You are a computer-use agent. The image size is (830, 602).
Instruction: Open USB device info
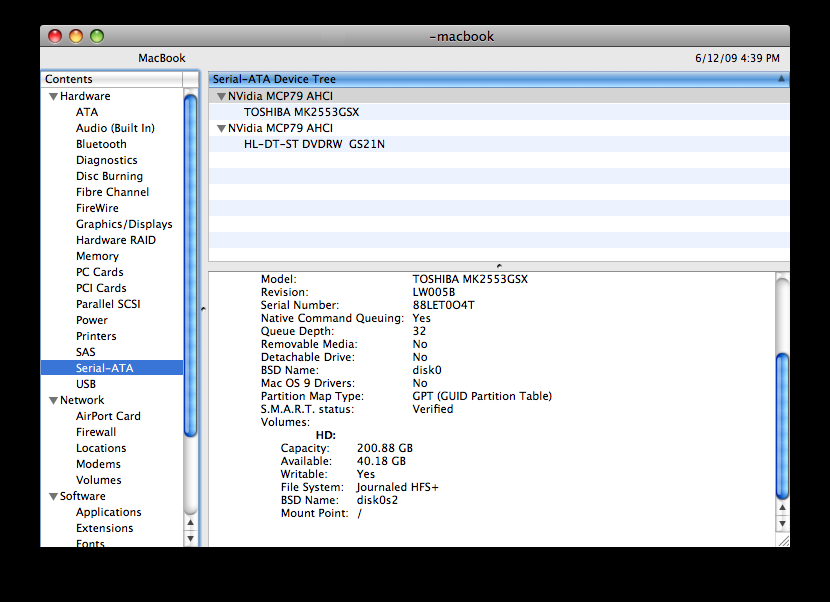coord(86,384)
